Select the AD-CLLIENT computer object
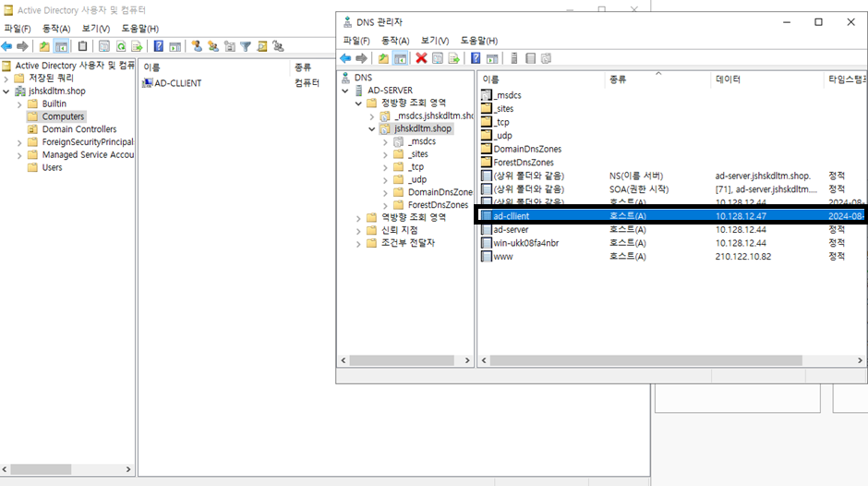The image size is (868, 486). click(x=177, y=83)
